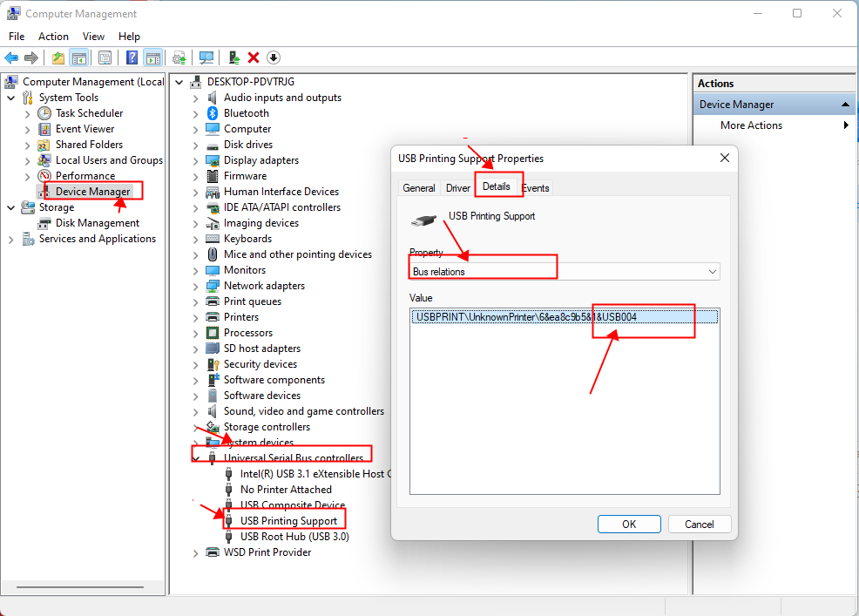This screenshot has height=616, width=859.
Task: Click the Uninstall device red X icon
Action: [x=253, y=58]
